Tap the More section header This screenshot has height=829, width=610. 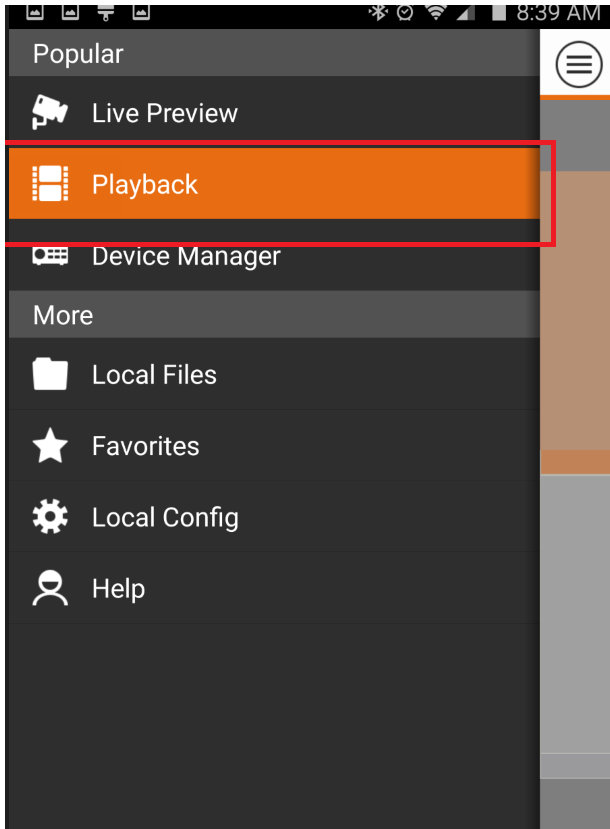pyautogui.click(x=63, y=315)
